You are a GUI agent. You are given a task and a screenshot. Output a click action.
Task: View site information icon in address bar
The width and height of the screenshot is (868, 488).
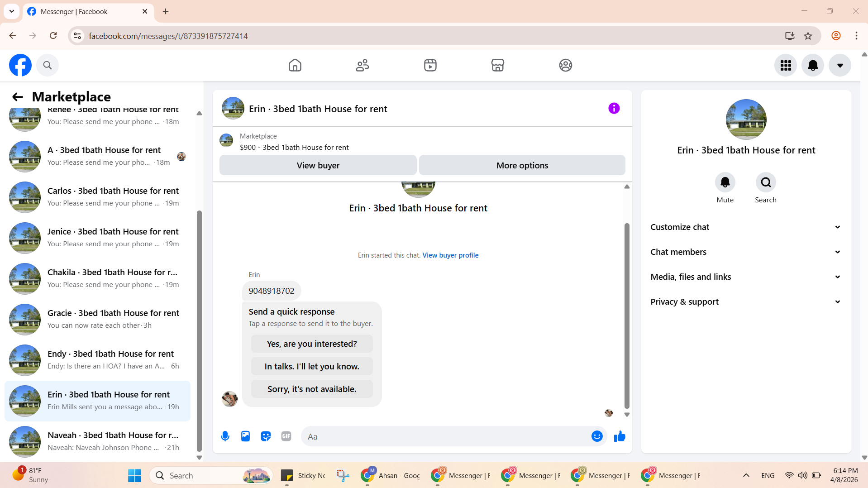tap(77, 36)
